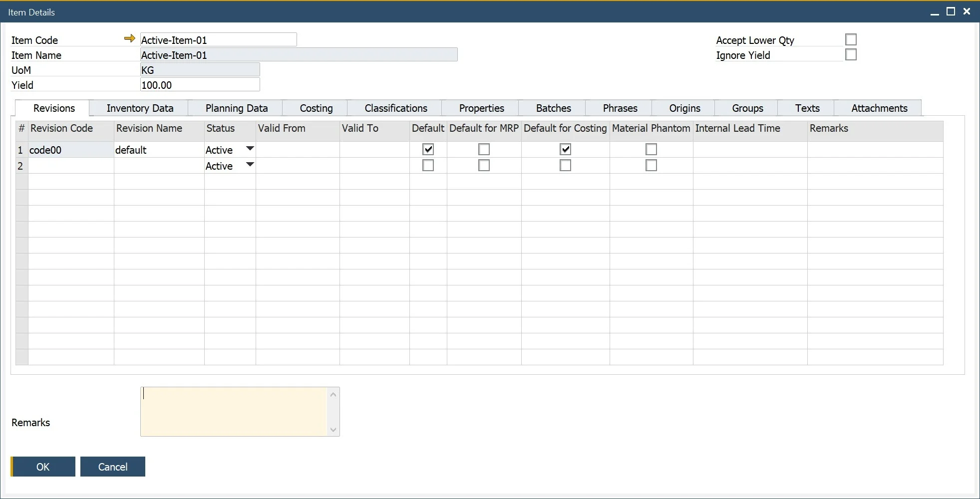This screenshot has width=980, height=499.
Task: Maximize the Item Details window
Action: tap(951, 11)
